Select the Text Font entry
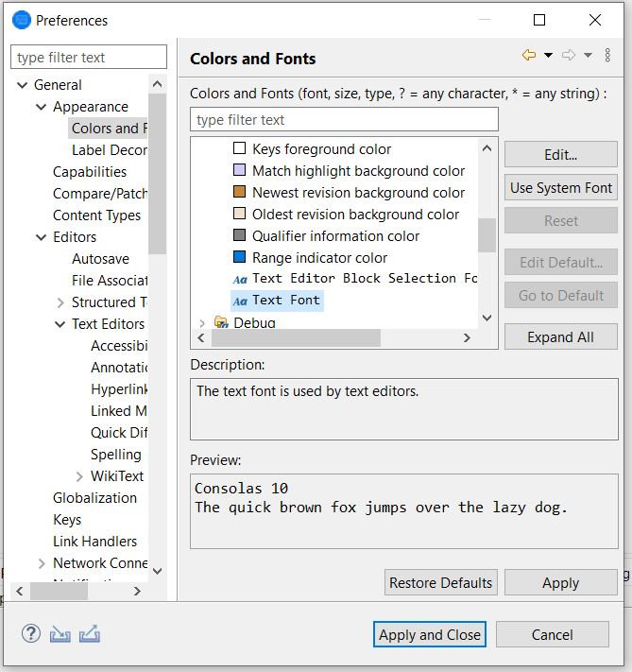Viewport: 632px width, 672px height. pyautogui.click(x=277, y=301)
